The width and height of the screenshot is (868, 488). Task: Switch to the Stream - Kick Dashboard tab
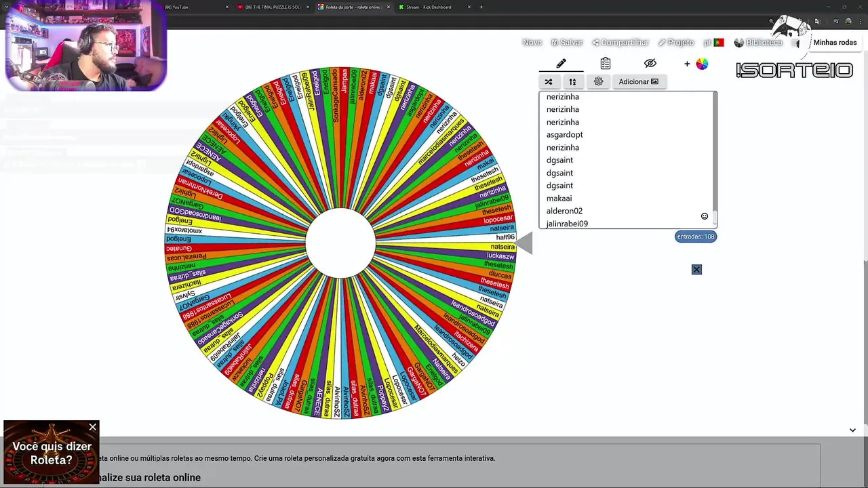pos(434,7)
